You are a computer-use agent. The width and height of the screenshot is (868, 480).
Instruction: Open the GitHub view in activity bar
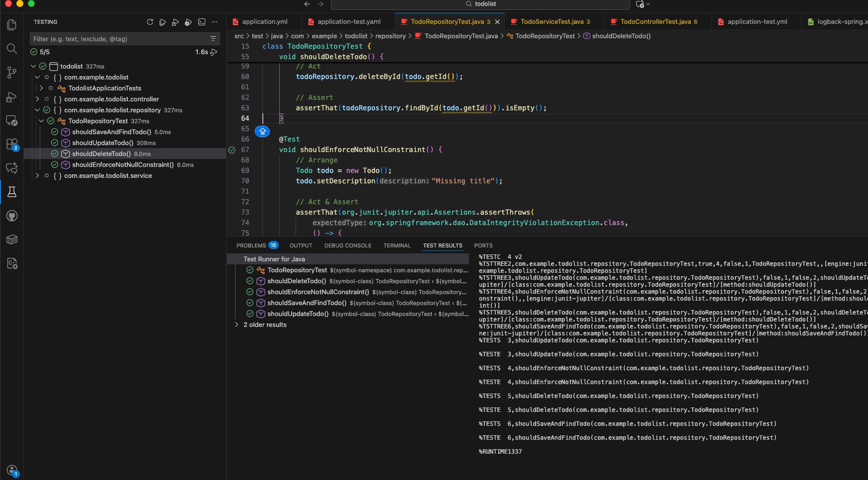click(12, 216)
